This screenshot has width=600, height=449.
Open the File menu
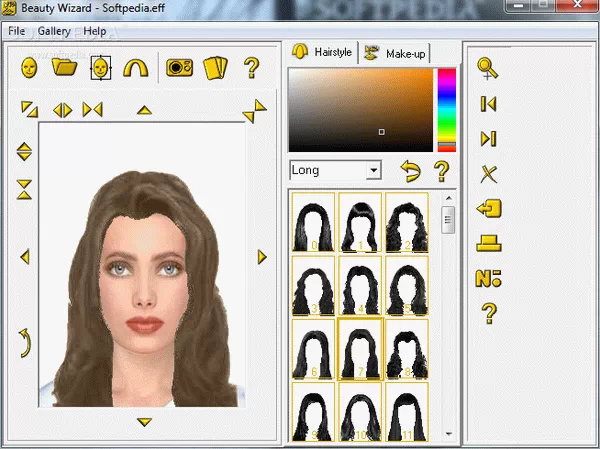tap(17, 31)
